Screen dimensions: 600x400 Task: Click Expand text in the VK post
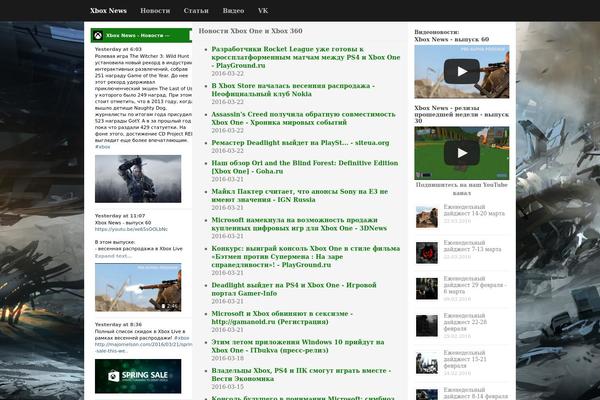point(113,256)
